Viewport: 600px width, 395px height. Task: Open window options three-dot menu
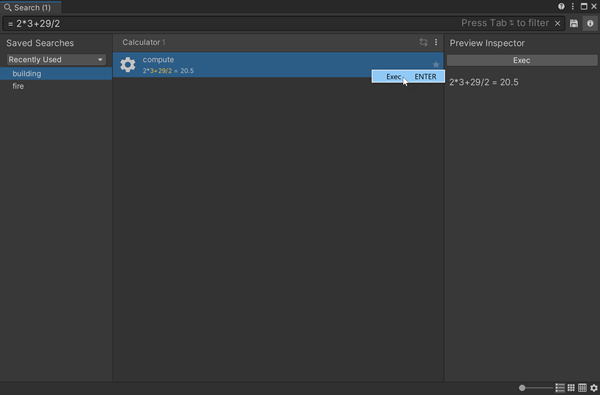(572, 6)
